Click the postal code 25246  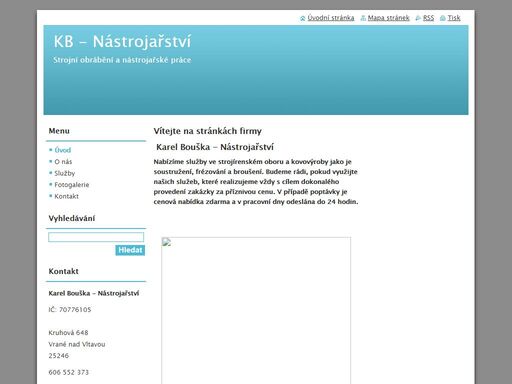pyautogui.click(x=59, y=356)
